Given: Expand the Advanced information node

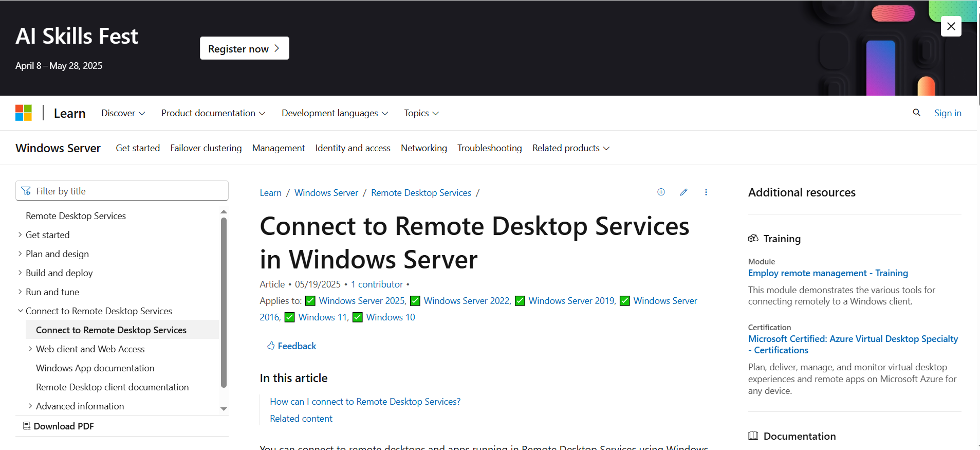Looking at the screenshot, I should point(30,406).
